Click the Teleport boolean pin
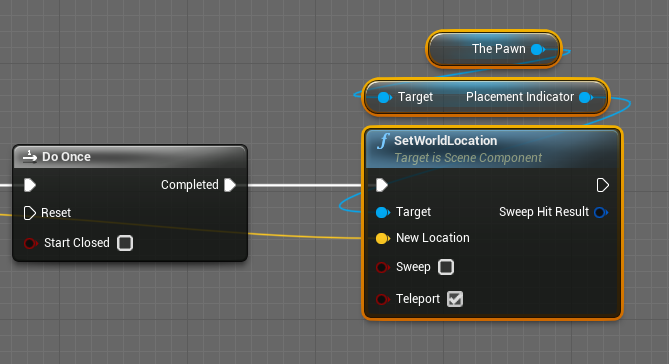669x364 pixels. [x=382, y=299]
